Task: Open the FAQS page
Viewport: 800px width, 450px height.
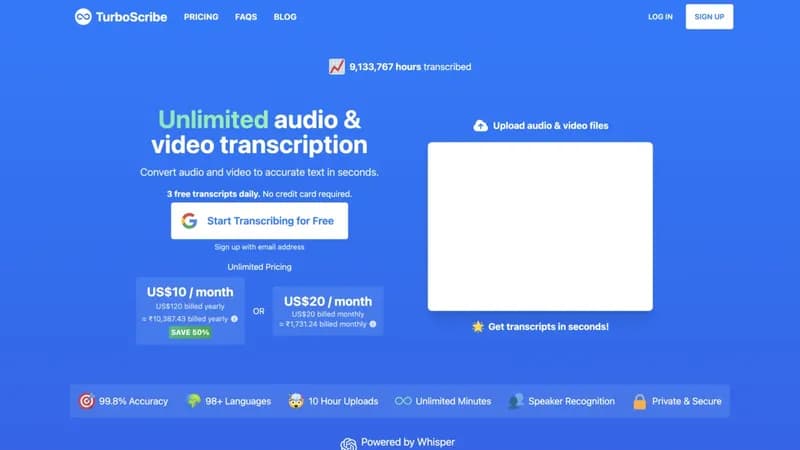Action: click(x=246, y=17)
